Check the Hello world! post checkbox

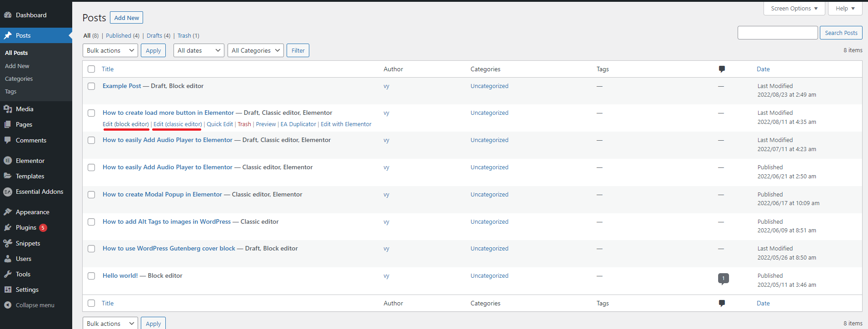[91, 276]
